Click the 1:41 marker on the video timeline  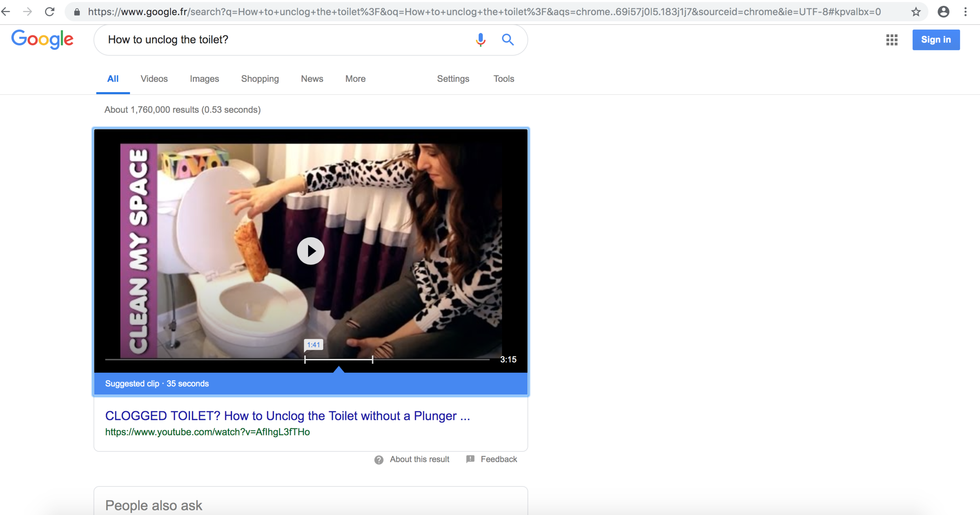(313, 345)
